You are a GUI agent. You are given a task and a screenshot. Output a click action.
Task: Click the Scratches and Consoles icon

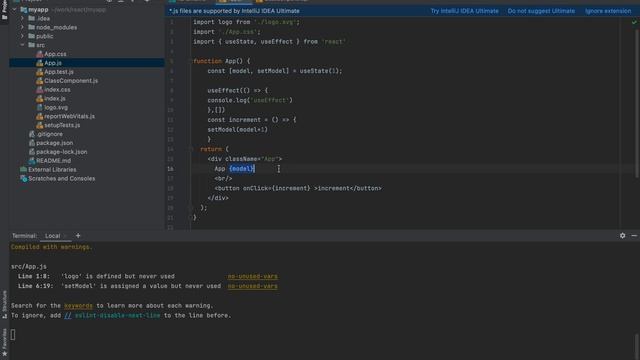pyautogui.click(x=23, y=178)
